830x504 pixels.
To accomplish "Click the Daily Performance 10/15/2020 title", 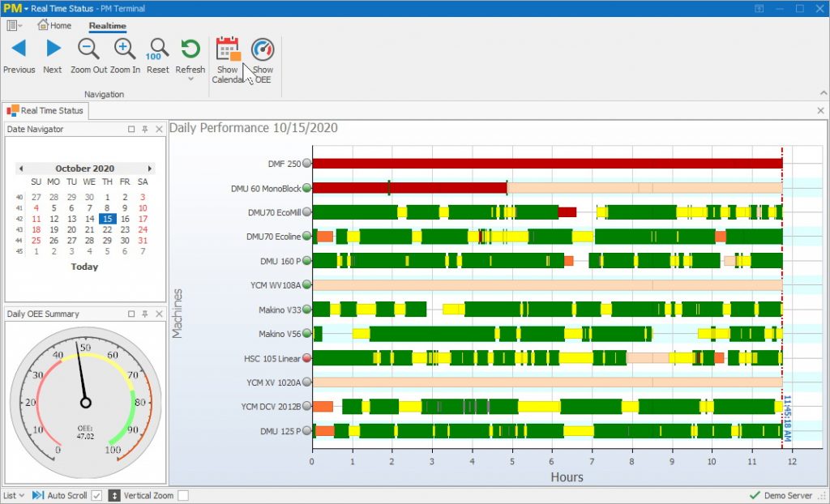I will click(254, 127).
